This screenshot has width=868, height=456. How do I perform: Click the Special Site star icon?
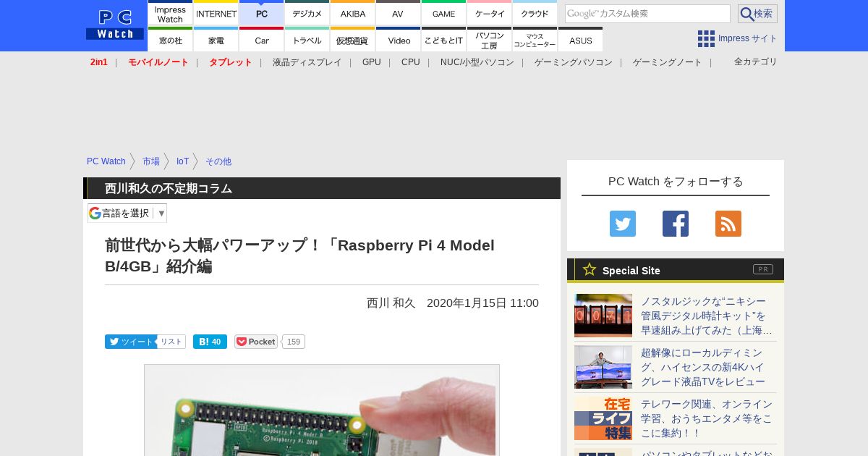pos(590,269)
